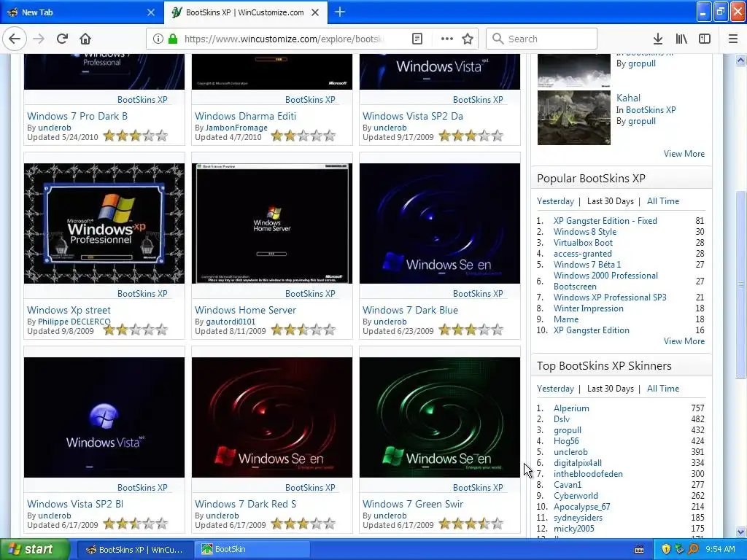
Task: Open skinner Alperium profile
Action: coord(571,408)
